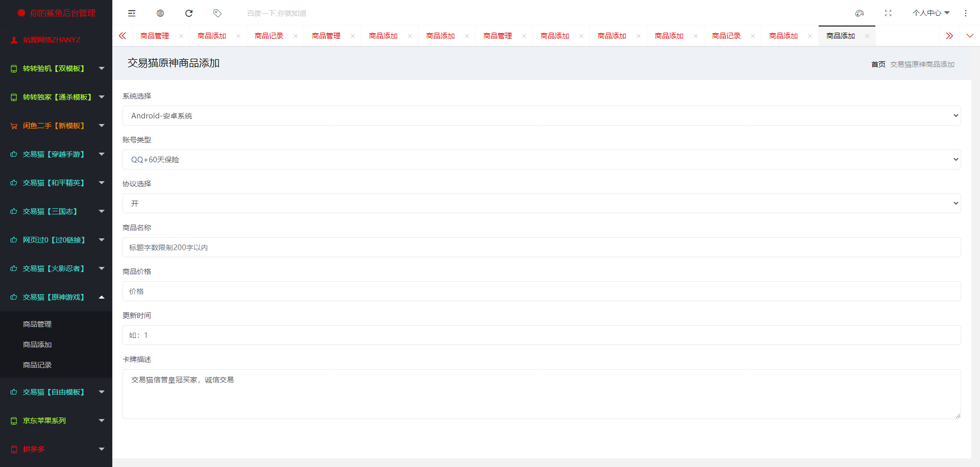
Task: Collapse the 交易猫【原神游戏】 sidebar menu
Action: 56,297
